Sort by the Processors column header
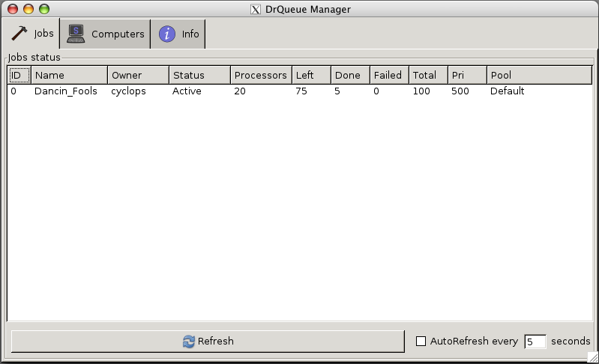 (x=262, y=75)
